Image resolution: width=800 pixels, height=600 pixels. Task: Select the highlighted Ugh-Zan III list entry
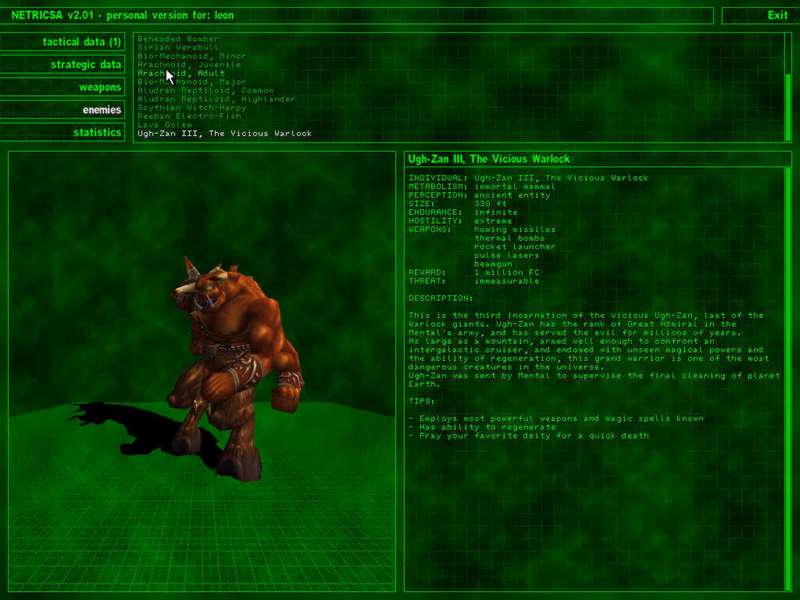[224, 133]
